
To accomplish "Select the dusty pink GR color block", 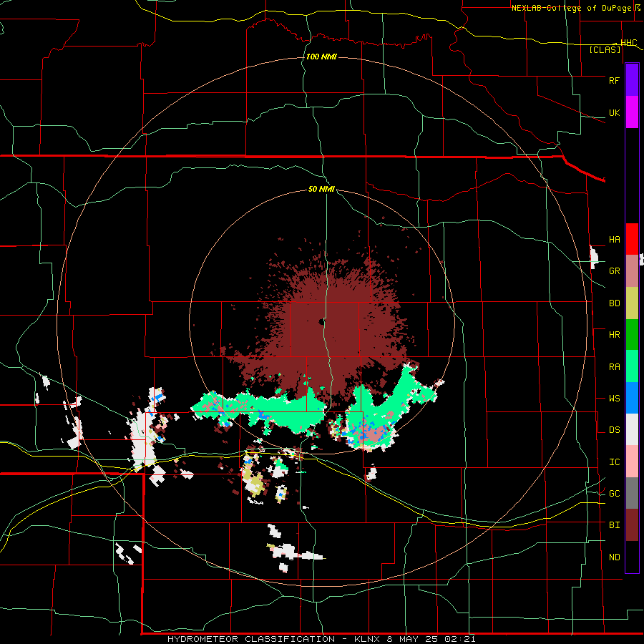I will pyautogui.click(x=632, y=271).
